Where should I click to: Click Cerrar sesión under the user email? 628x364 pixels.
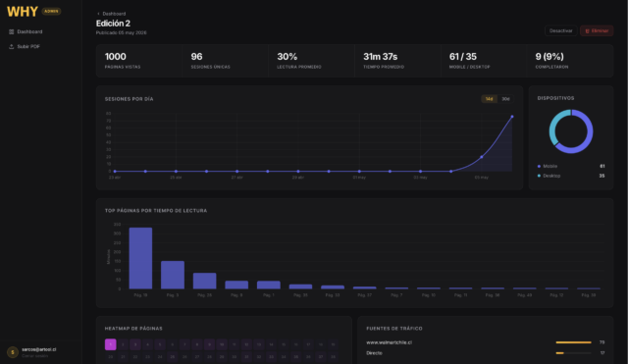[x=35, y=355]
